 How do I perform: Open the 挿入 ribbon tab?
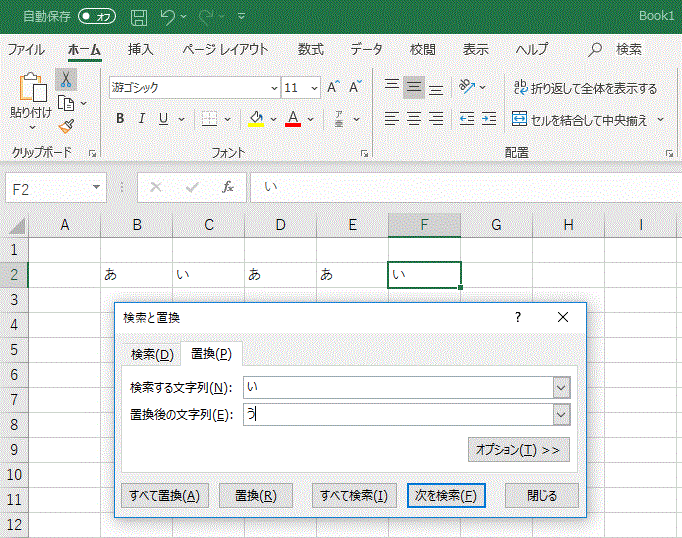click(141, 49)
